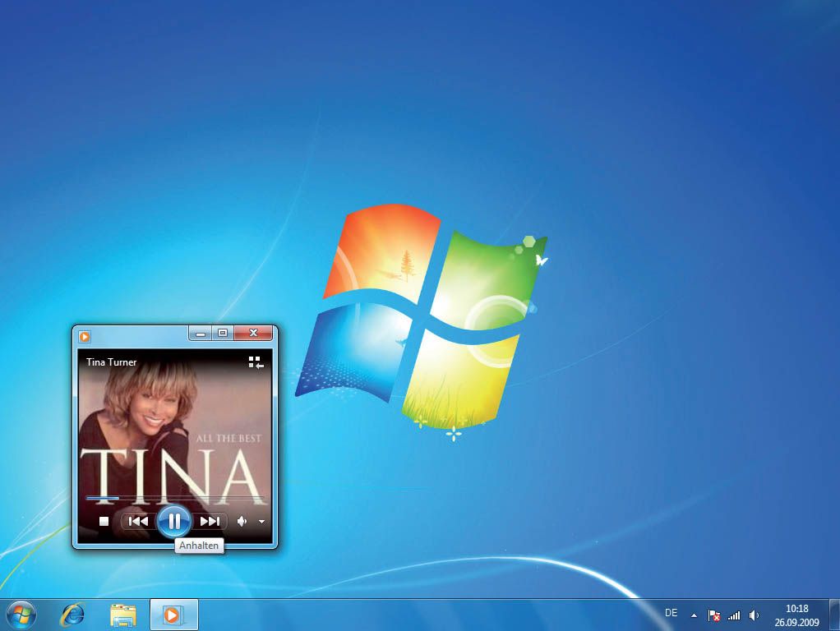Image resolution: width=840 pixels, height=631 pixels.
Task: Open Windows Explorer from taskbar
Action: point(123,615)
